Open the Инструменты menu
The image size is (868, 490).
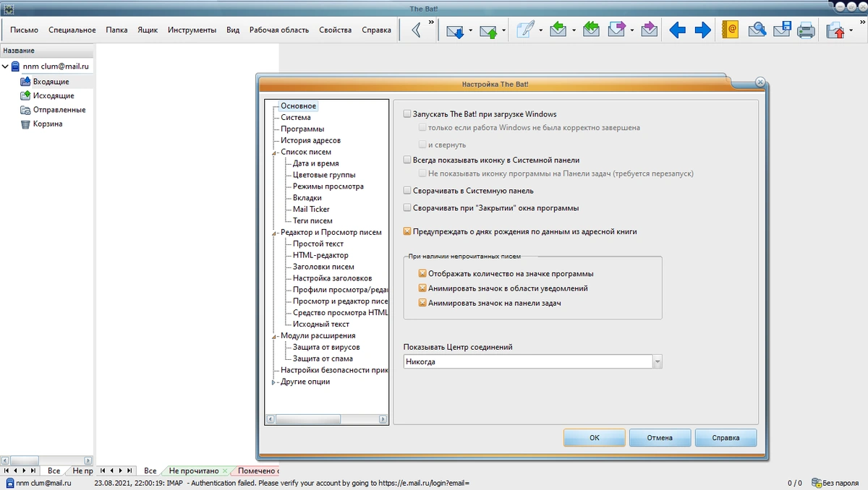point(192,30)
